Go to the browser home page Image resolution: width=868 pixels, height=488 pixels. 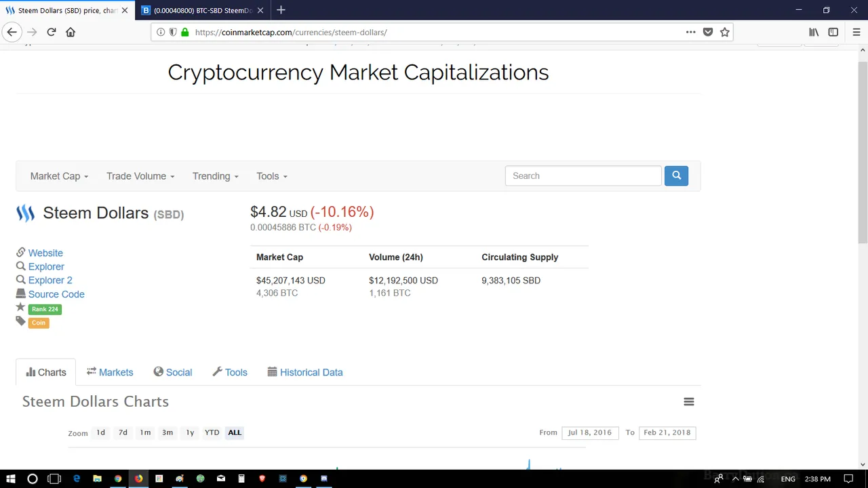pos(71,32)
